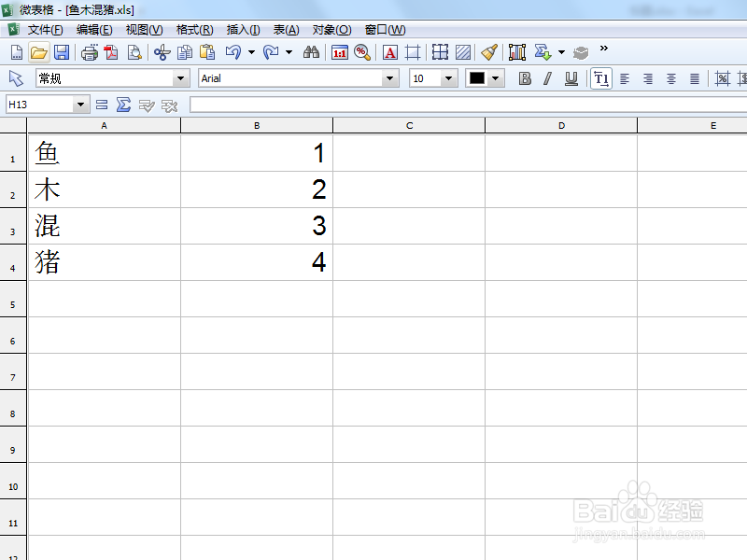
Task: Click the sigma with green arrow icon
Action: [x=543, y=52]
